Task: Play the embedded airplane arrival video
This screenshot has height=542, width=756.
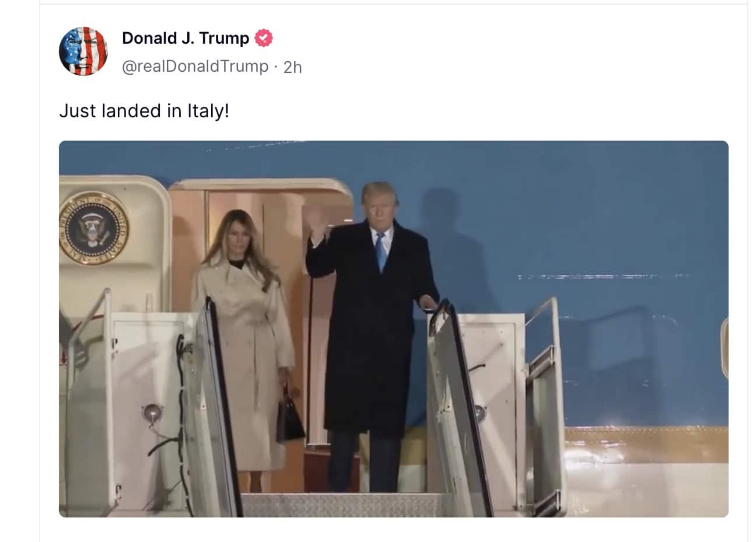Action: (394, 329)
